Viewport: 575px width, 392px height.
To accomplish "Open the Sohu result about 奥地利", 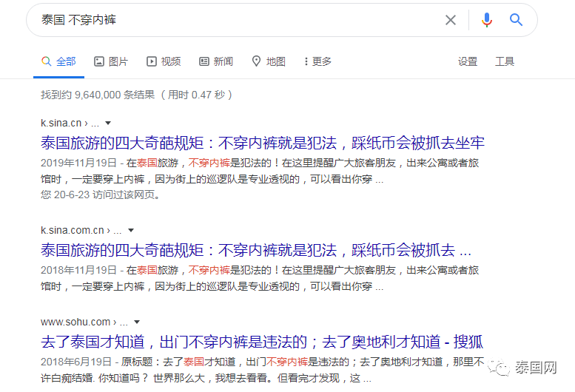I will click(x=261, y=342).
